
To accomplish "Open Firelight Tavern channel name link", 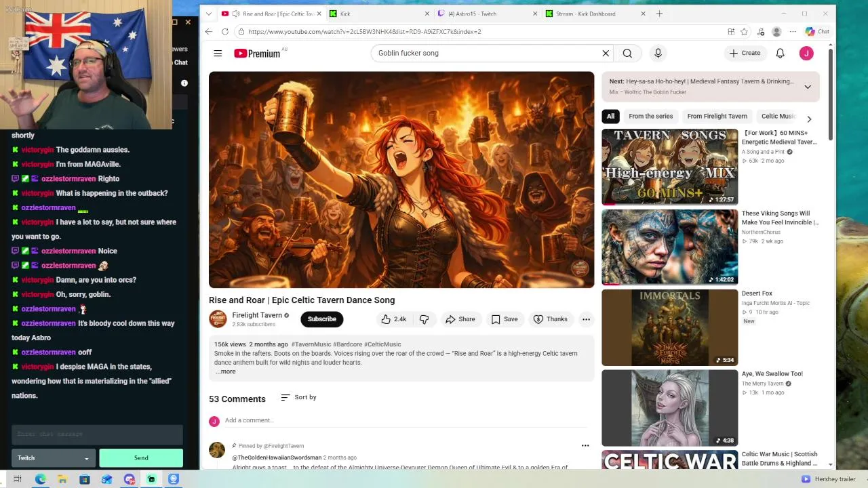I will click(x=257, y=315).
